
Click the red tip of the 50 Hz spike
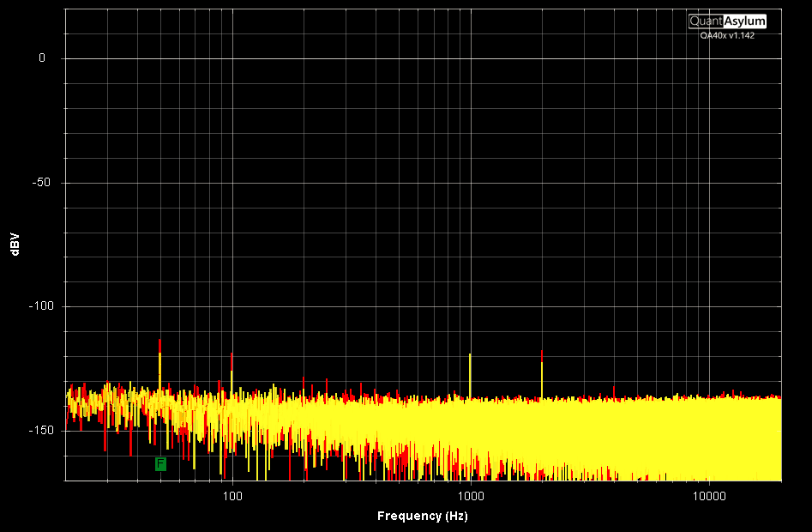tap(159, 344)
